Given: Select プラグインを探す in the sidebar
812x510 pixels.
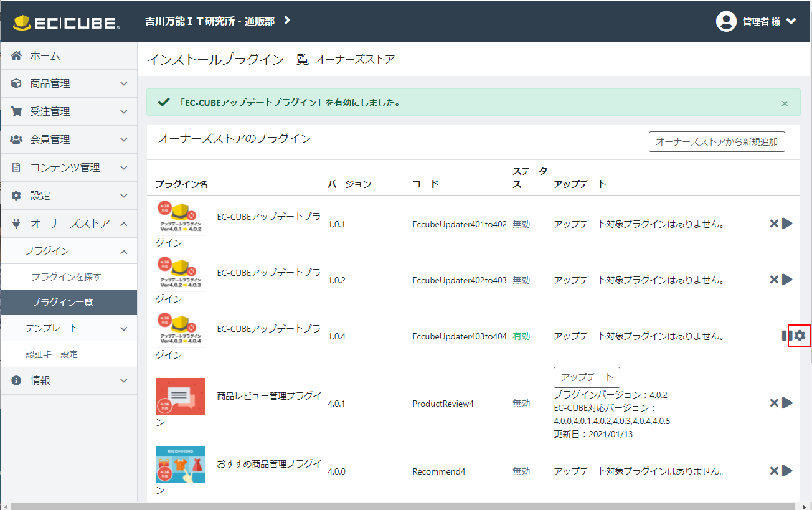Looking at the screenshot, I should click(x=66, y=277).
